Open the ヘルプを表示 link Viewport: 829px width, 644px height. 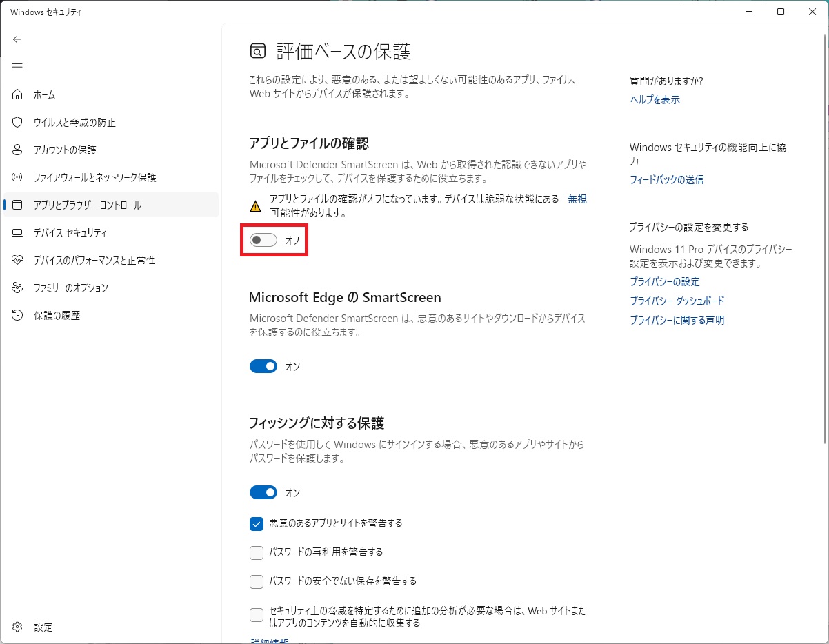point(655,99)
